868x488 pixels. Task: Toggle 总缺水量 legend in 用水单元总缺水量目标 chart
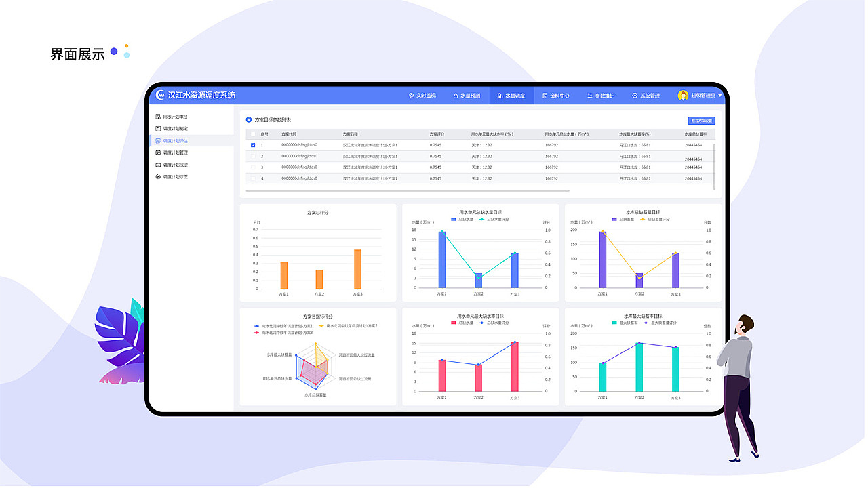tap(462, 220)
